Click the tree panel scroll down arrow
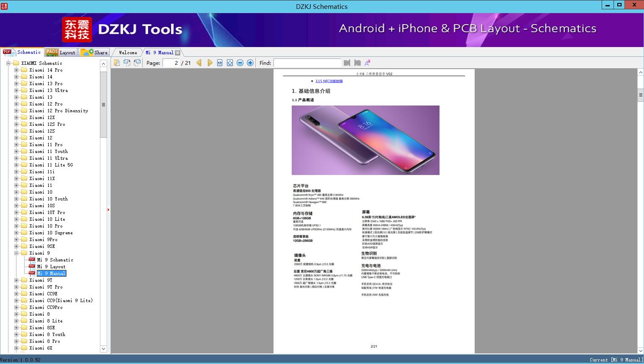Image resolution: width=644 pixels, height=364 pixels. pyautogui.click(x=103, y=349)
